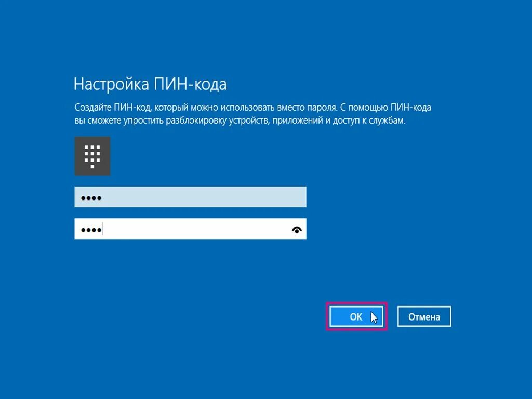Focus the first PIN entry field
The height and width of the screenshot is (399, 532).
(x=190, y=197)
